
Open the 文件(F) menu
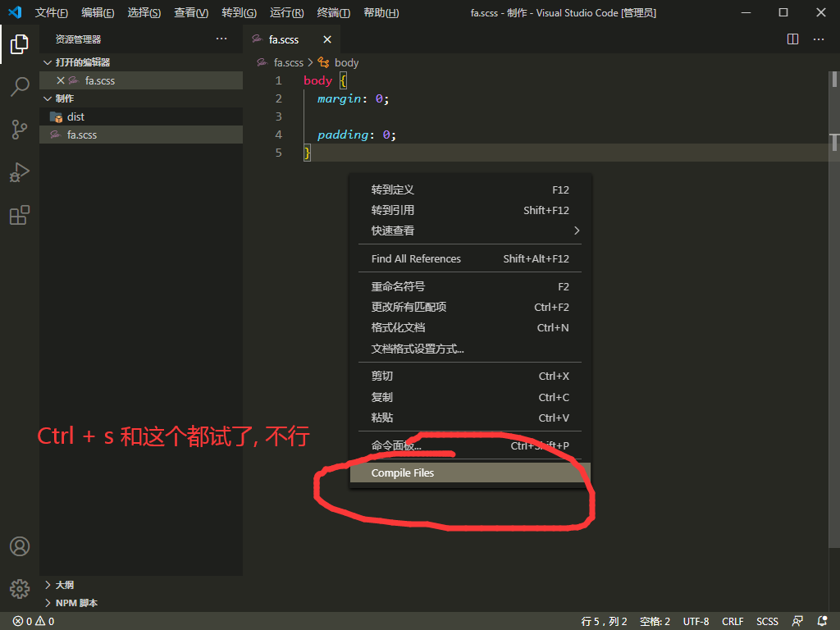point(52,12)
